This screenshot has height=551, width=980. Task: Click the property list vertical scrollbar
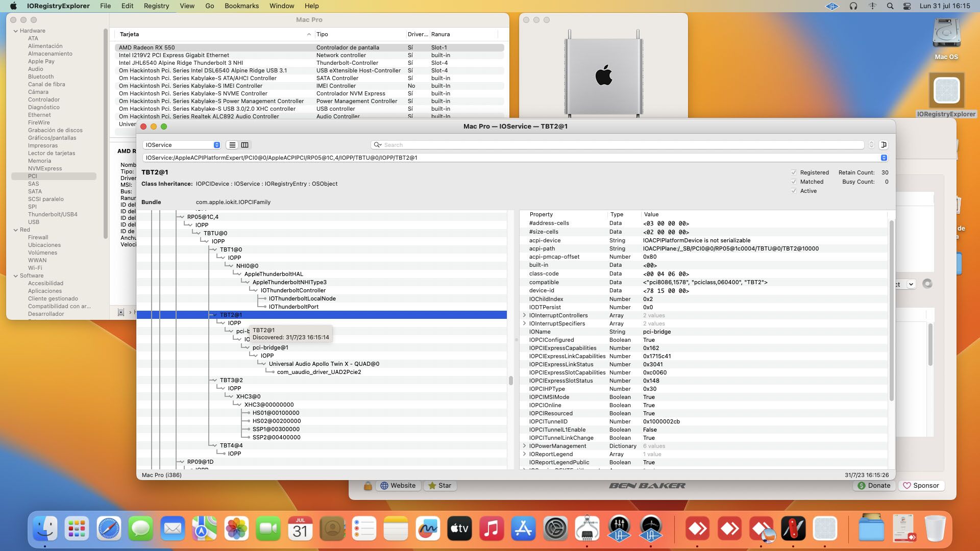892,311
